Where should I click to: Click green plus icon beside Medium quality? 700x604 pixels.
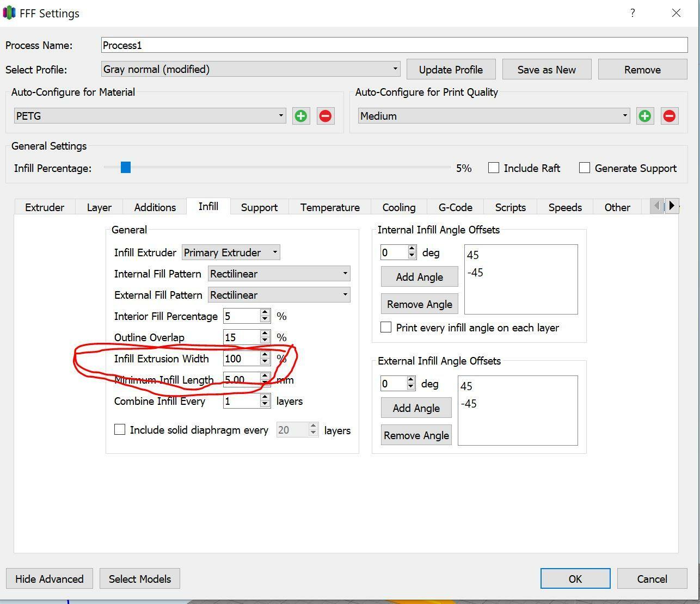click(644, 116)
